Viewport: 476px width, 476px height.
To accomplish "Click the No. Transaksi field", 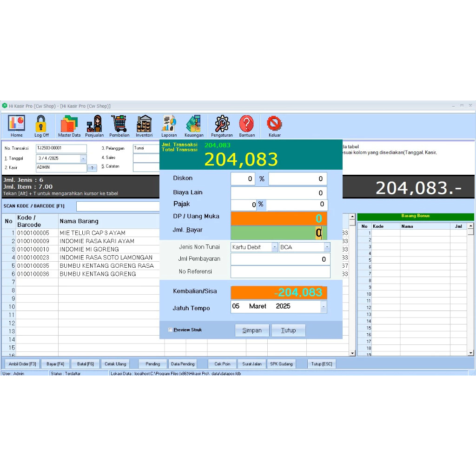I will pos(61,148).
